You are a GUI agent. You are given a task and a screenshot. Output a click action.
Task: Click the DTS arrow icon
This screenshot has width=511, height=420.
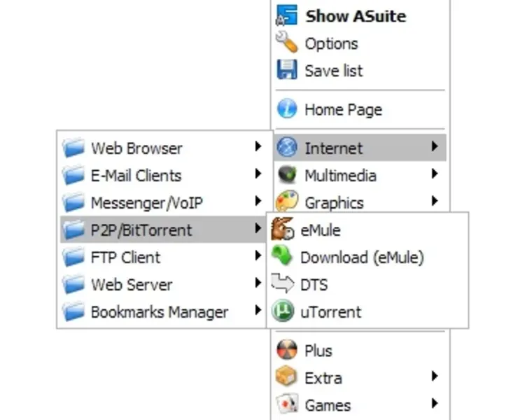(x=283, y=285)
